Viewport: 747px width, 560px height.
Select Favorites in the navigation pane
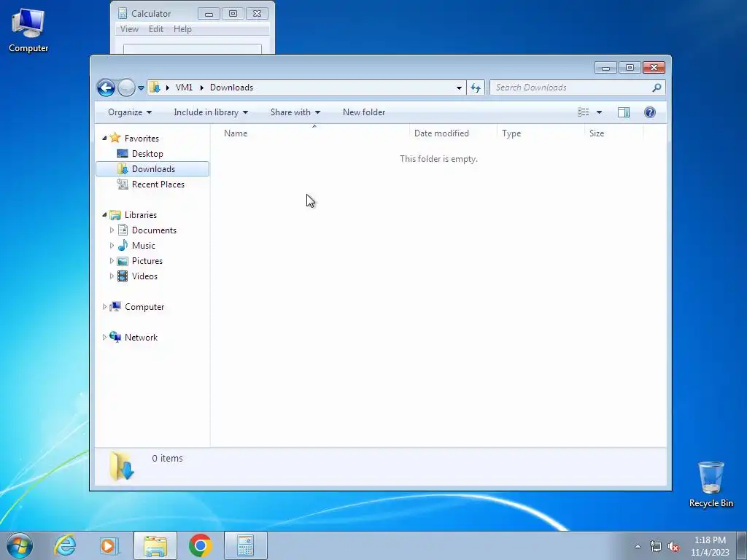pyautogui.click(x=142, y=138)
